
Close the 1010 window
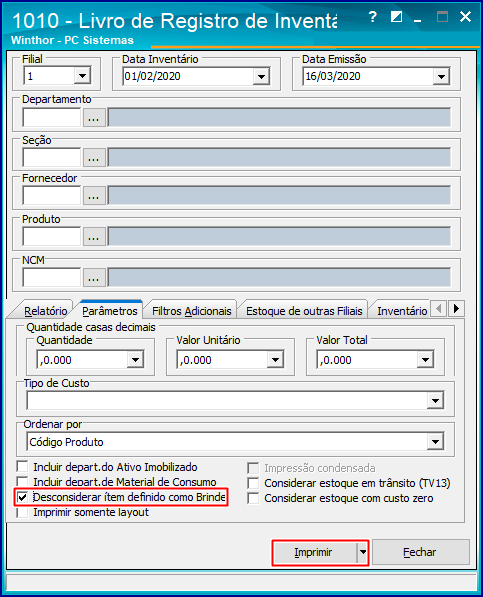[x=465, y=17]
